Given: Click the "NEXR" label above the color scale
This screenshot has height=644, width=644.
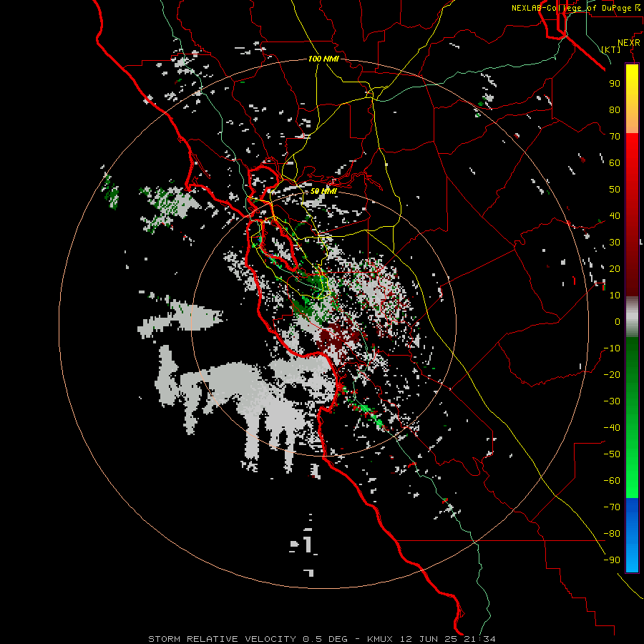Looking at the screenshot, I should point(629,43).
